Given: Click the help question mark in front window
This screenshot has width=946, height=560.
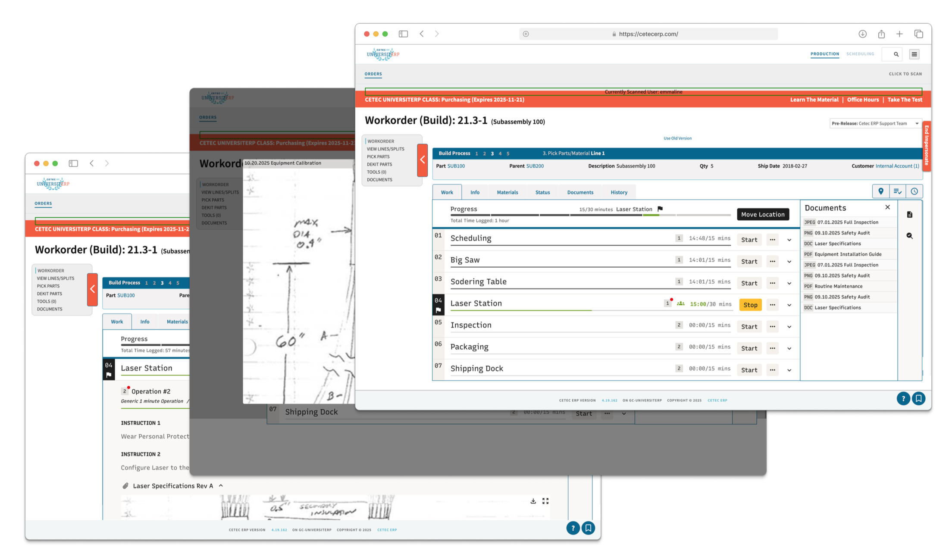Looking at the screenshot, I should (x=903, y=398).
